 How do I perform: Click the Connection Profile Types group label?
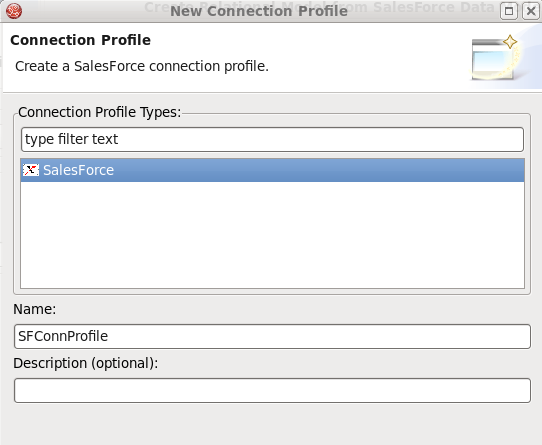coord(100,112)
